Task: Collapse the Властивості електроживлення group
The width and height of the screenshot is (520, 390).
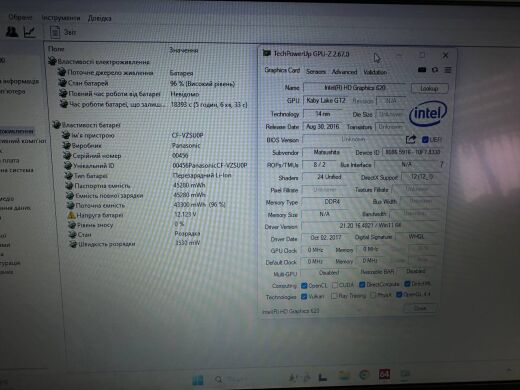Action: [x=52, y=61]
